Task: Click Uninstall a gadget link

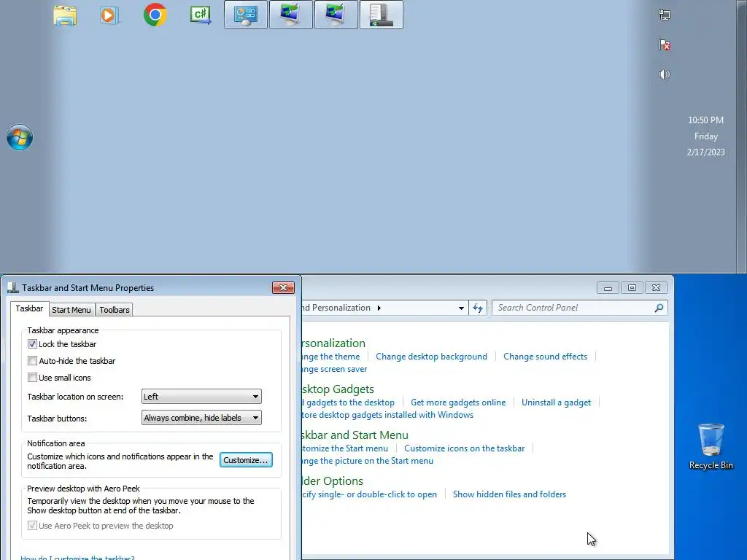Action: click(x=556, y=402)
